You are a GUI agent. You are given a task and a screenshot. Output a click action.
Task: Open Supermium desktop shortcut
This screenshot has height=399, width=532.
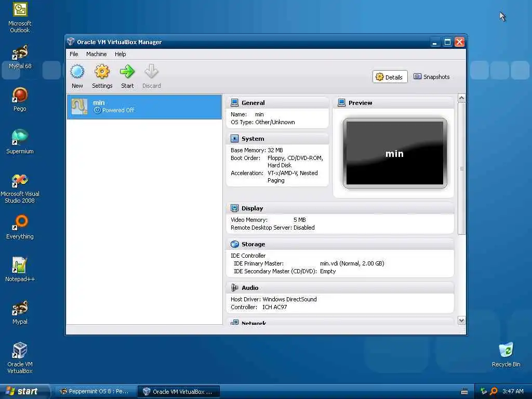click(x=20, y=142)
